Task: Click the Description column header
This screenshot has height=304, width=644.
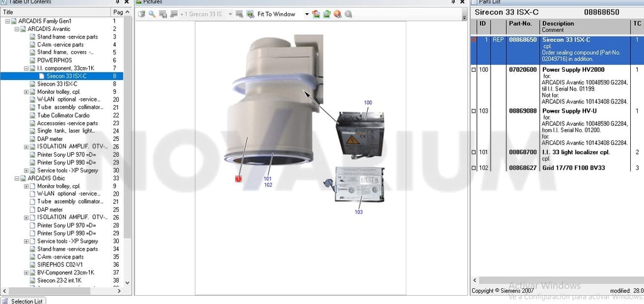Action: [558, 23]
